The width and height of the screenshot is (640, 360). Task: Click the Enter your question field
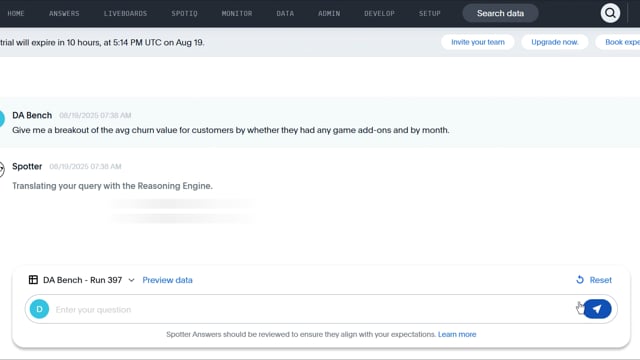click(x=314, y=309)
